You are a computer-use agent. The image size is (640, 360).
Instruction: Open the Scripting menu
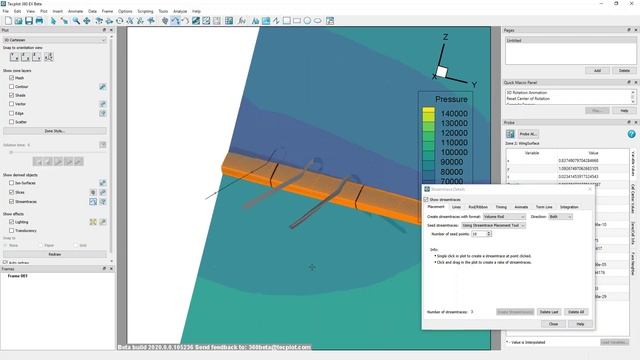pos(145,11)
